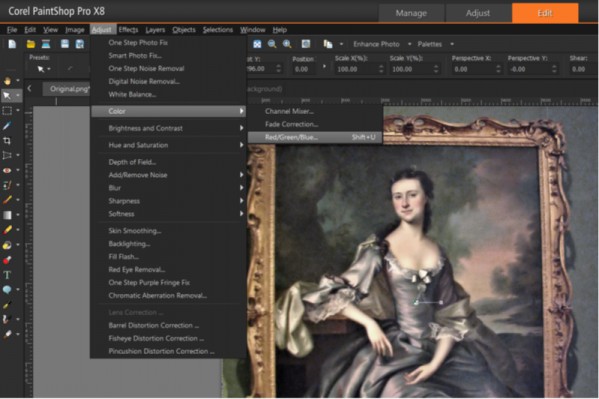
Task: Choose Fade Correction menu entry
Action: [315, 124]
